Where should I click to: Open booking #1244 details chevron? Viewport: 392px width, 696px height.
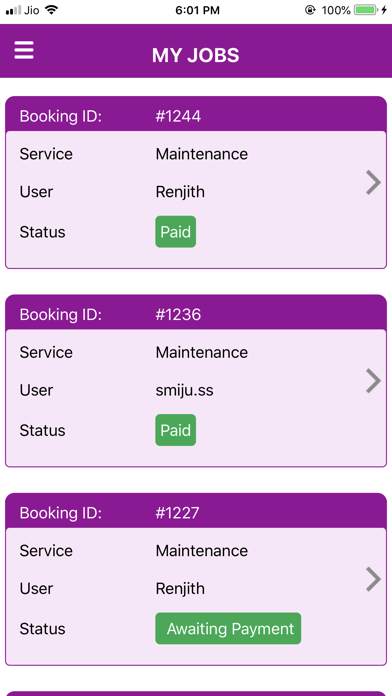tap(373, 182)
